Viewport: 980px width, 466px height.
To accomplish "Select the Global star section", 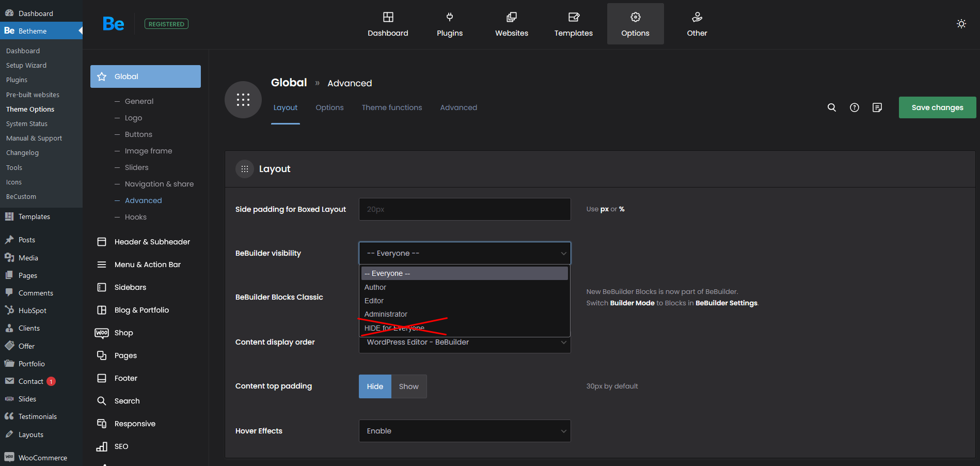I will point(146,76).
